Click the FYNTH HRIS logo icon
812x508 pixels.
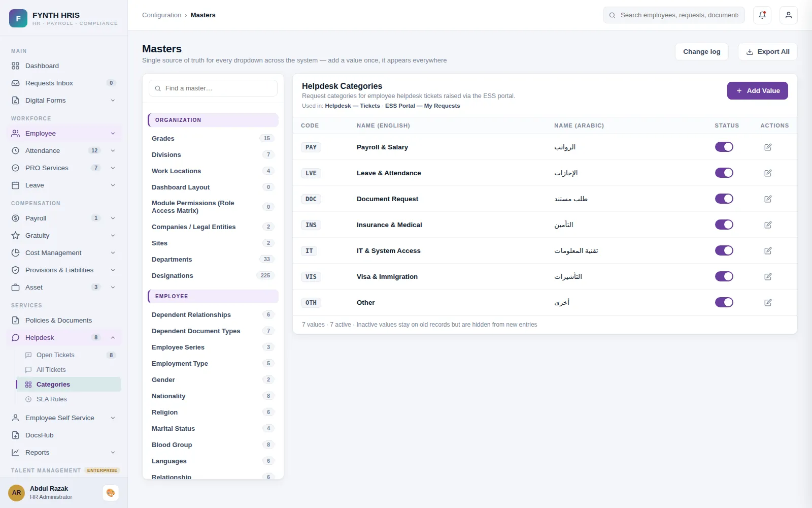tap(18, 18)
